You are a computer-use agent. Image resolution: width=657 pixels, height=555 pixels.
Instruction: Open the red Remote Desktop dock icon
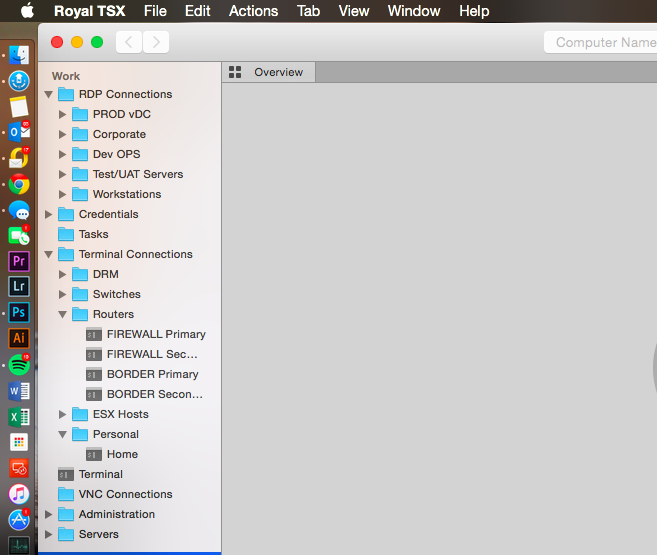(19, 468)
